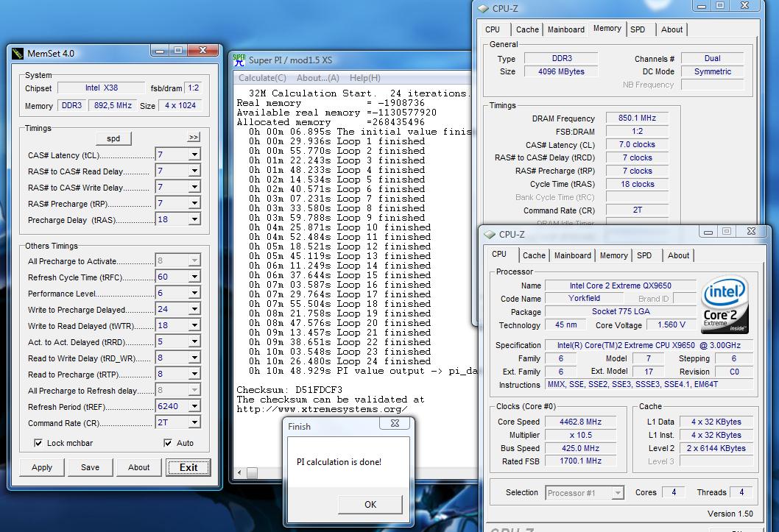This screenshot has width=779, height=532.
Task: Open Calculate(C) menu in Super PI
Action: pos(262,78)
